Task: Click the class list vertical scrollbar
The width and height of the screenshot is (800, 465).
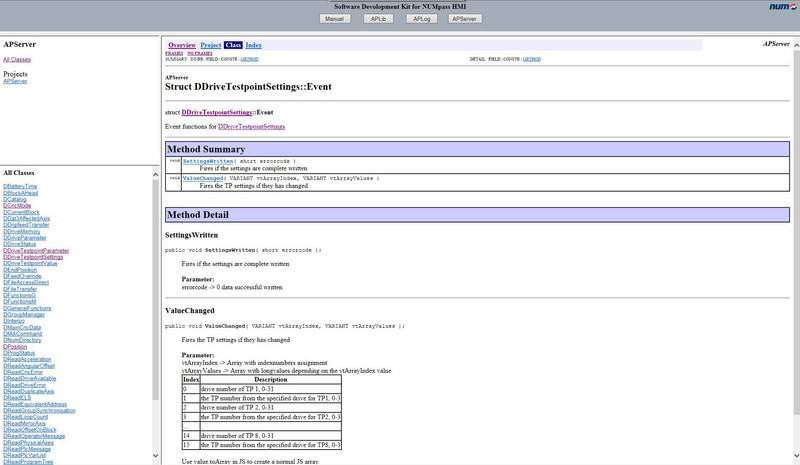Action: pyautogui.click(x=156, y=300)
